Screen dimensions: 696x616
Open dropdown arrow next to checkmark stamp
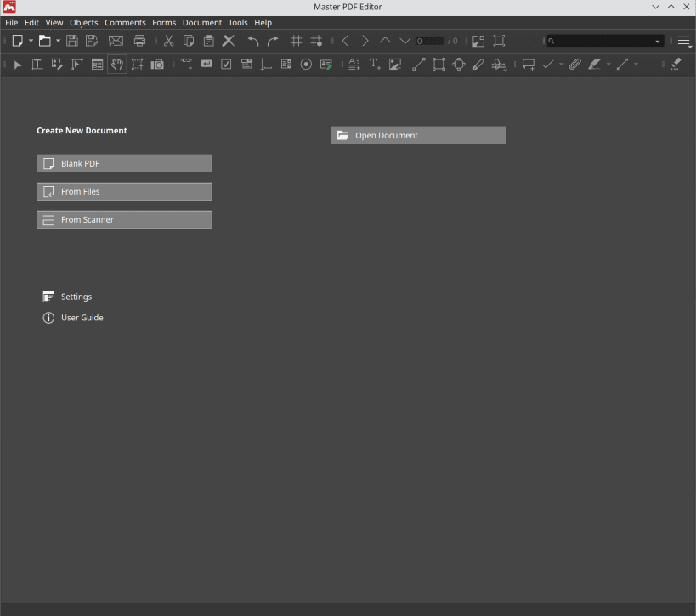click(561, 65)
